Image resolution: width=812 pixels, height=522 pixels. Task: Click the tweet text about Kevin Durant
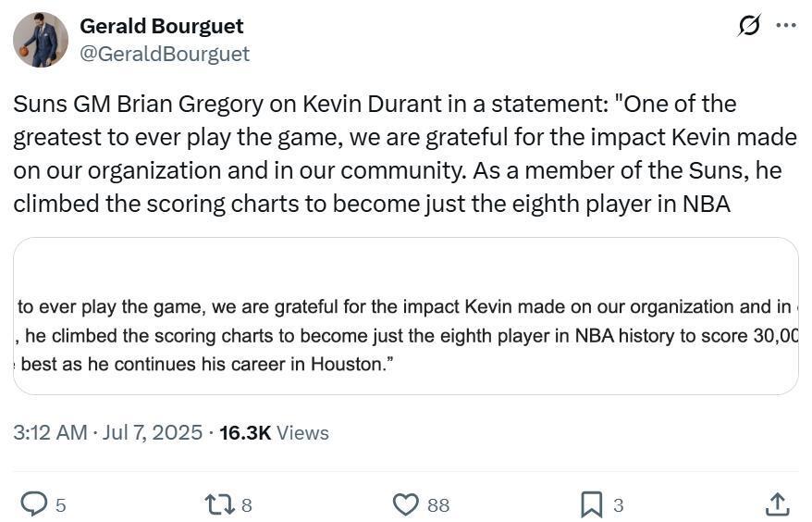point(404,154)
